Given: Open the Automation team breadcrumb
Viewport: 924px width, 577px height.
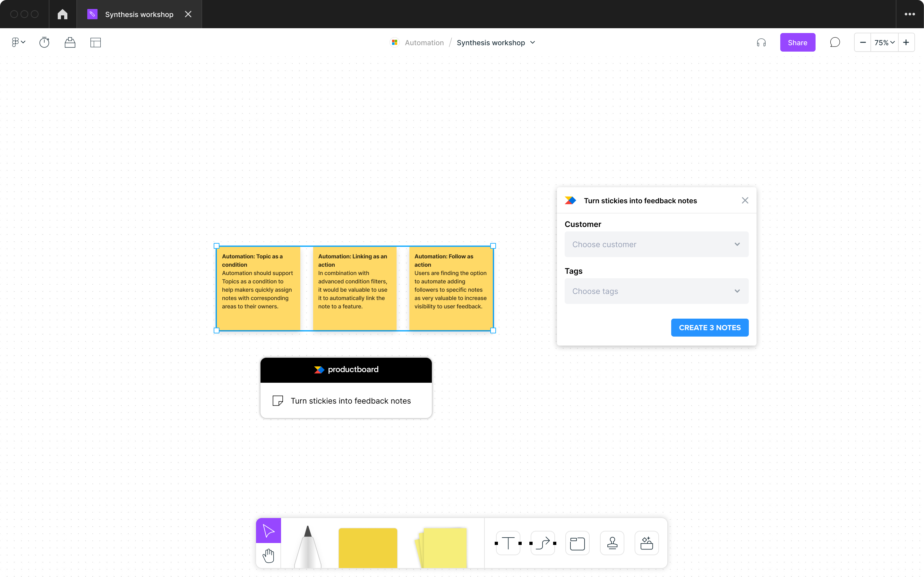Looking at the screenshot, I should point(424,42).
